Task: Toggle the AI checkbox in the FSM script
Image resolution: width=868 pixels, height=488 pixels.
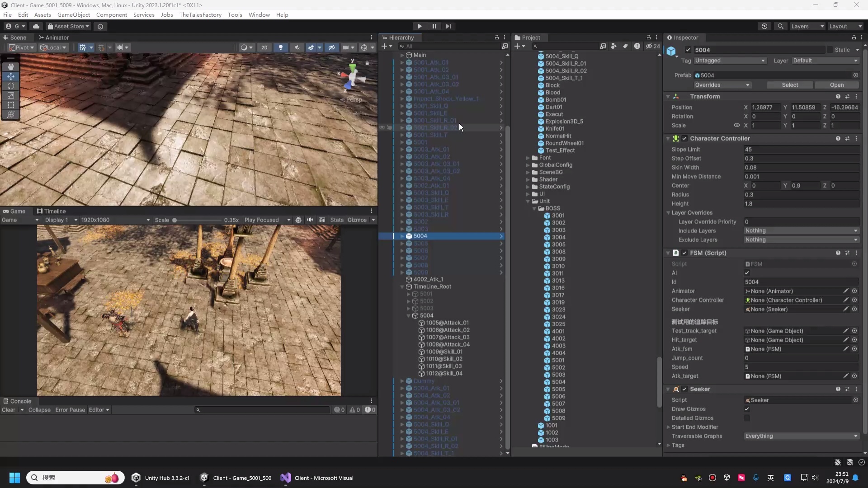Action: pos(747,273)
